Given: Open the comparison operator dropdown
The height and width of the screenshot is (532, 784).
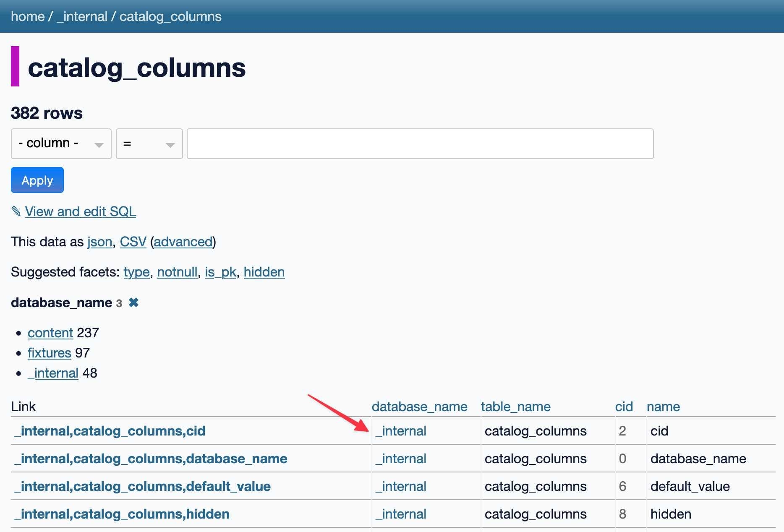Looking at the screenshot, I should click(x=149, y=144).
